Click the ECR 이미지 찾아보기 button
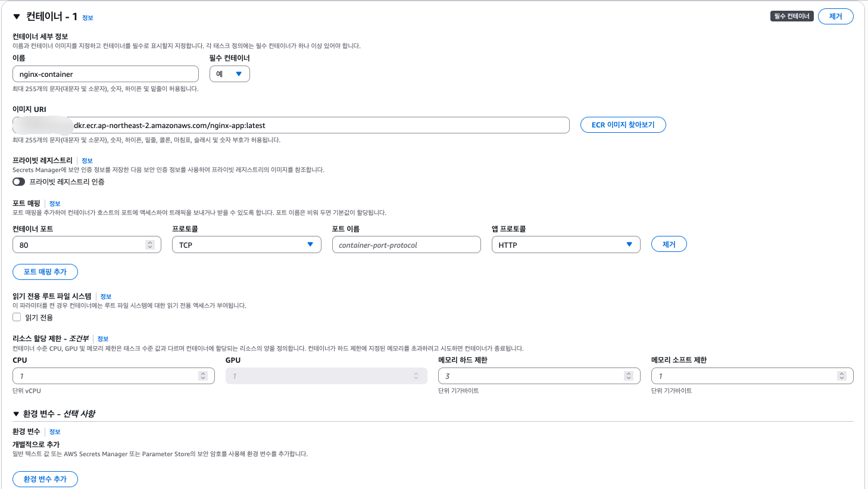 pyautogui.click(x=623, y=125)
